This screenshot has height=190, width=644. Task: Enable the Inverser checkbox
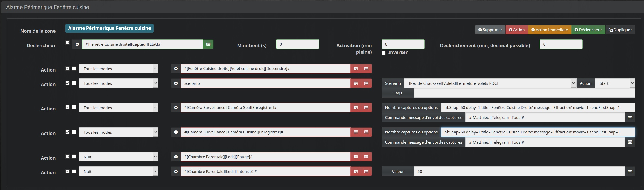pos(384,53)
